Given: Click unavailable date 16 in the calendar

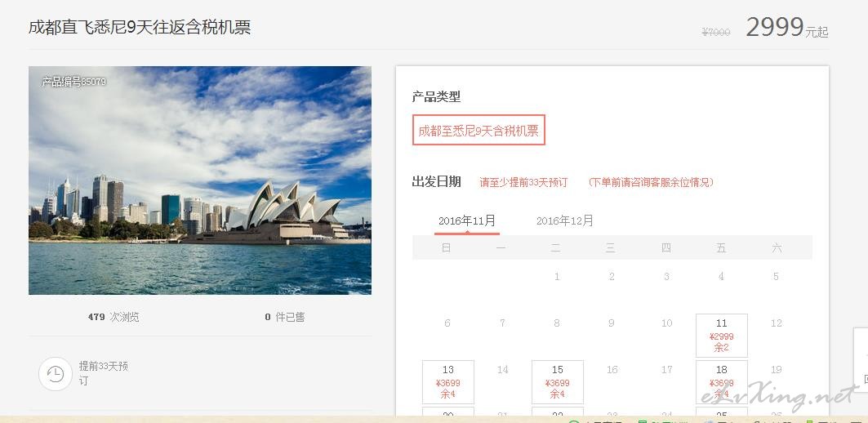Looking at the screenshot, I should [612, 369].
